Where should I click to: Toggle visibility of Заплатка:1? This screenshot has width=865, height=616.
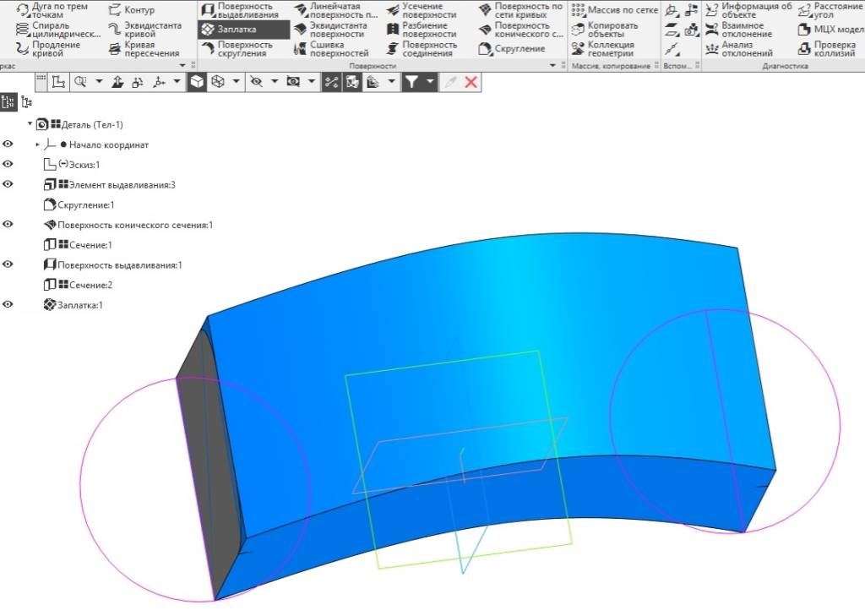pos(8,305)
